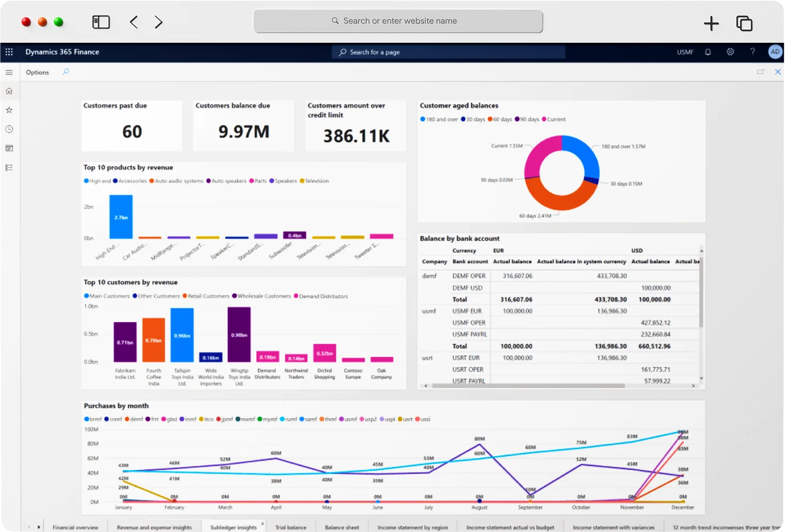
Task: Open the Options menu
Action: 37,72
